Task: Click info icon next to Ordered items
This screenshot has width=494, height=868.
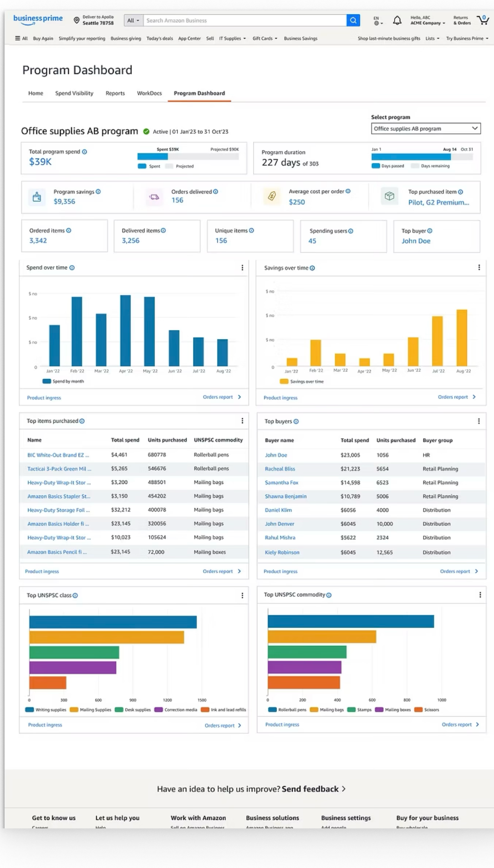Action: (x=69, y=230)
